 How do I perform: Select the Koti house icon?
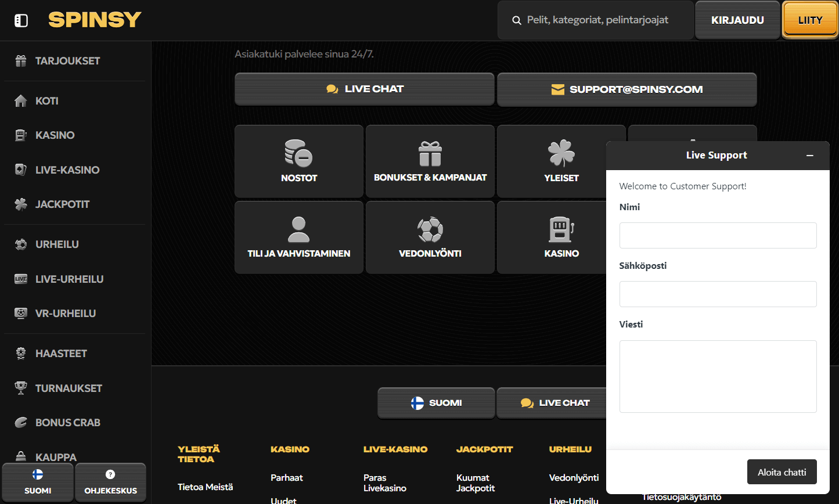click(21, 101)
